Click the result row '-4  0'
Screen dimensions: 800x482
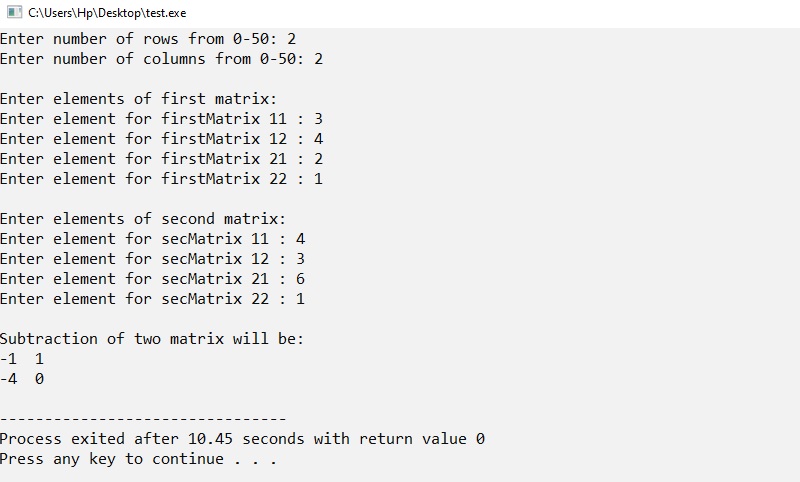(x=22, y=379)
